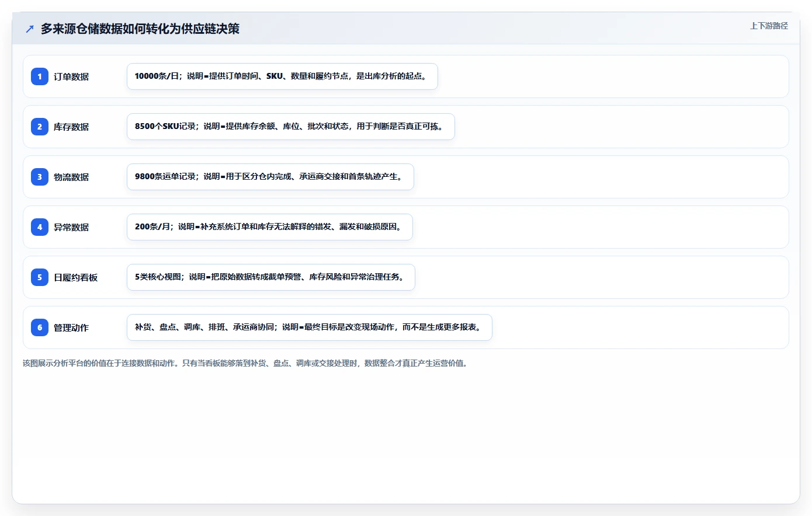
Task: Click the arrow icon beside the title
Action: click(30, 29)
